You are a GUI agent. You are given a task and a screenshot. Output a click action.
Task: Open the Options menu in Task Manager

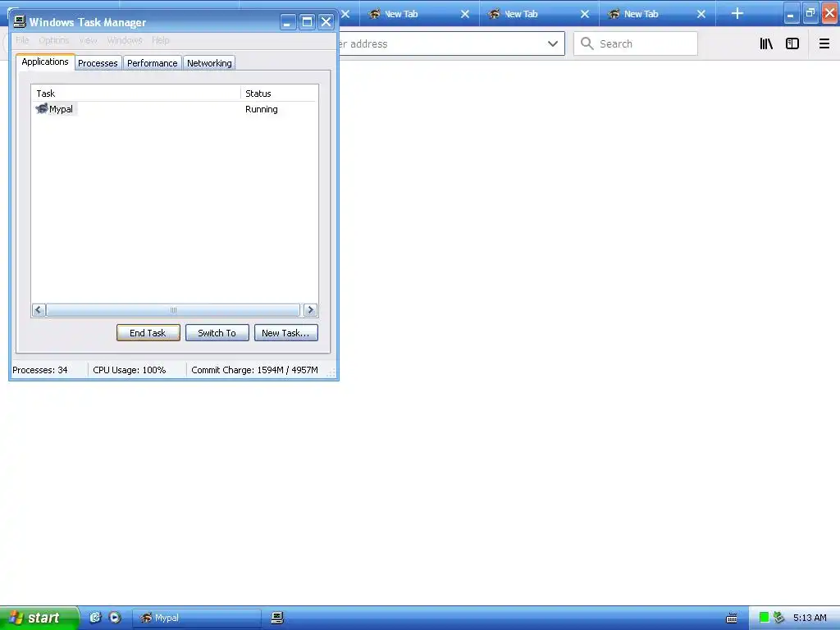53,40
